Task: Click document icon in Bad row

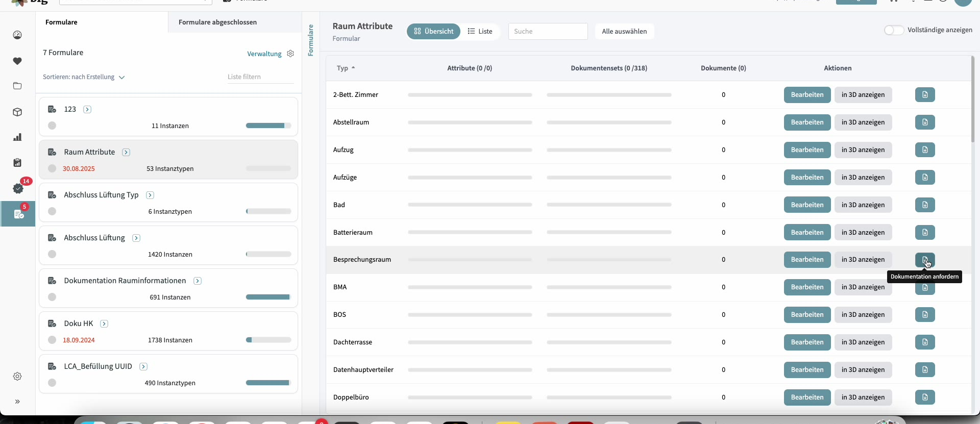Action: pyautogui.click(x=925, y=205)
